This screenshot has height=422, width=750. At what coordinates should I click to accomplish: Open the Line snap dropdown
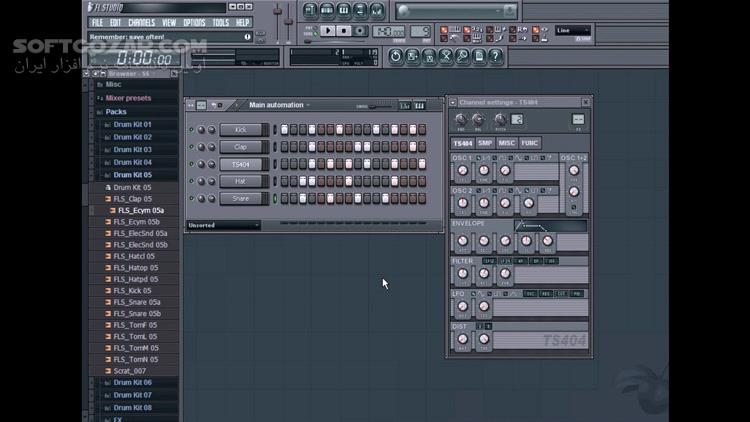click(573, 30)
